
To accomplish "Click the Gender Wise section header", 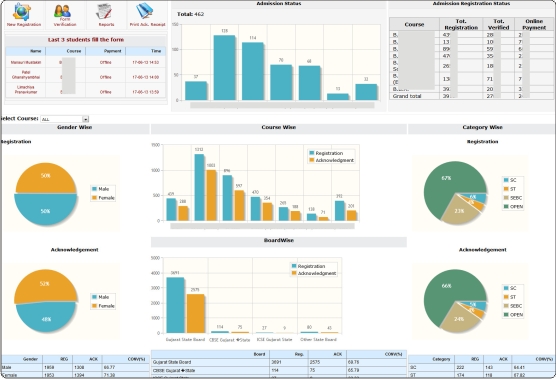I will (x=74, y=127).
